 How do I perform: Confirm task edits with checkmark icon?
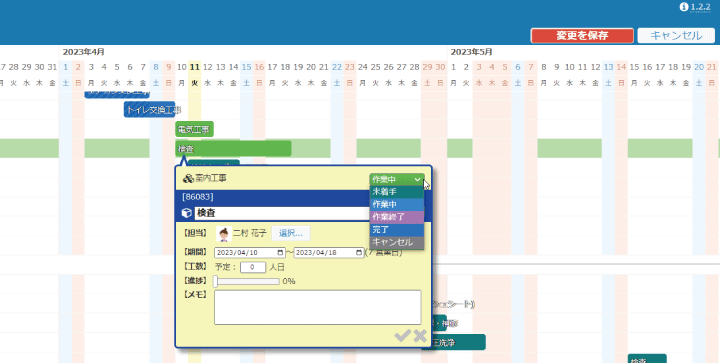(402, 336)
